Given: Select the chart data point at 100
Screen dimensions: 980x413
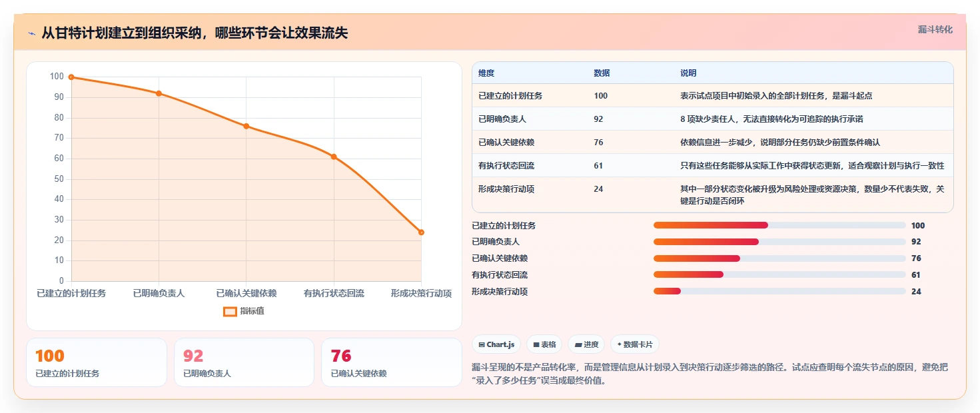Looking at the screenshot, I should coord(71,77).
